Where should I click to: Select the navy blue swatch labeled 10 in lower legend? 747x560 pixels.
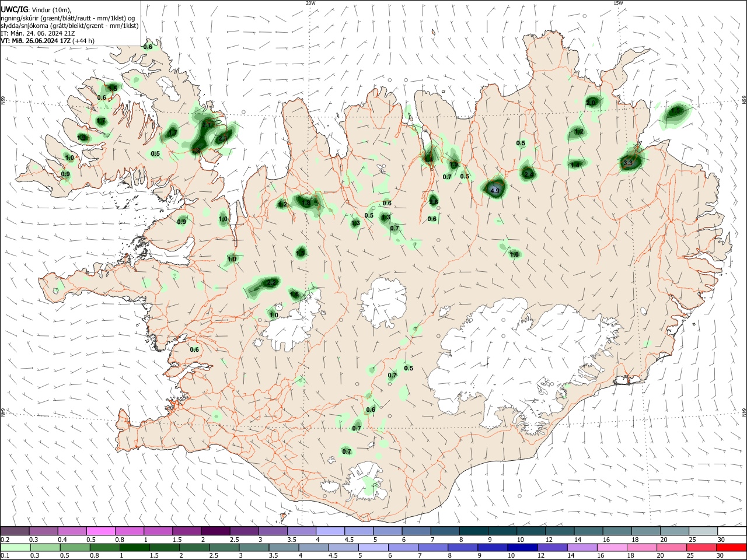click(x=521, y=547)
